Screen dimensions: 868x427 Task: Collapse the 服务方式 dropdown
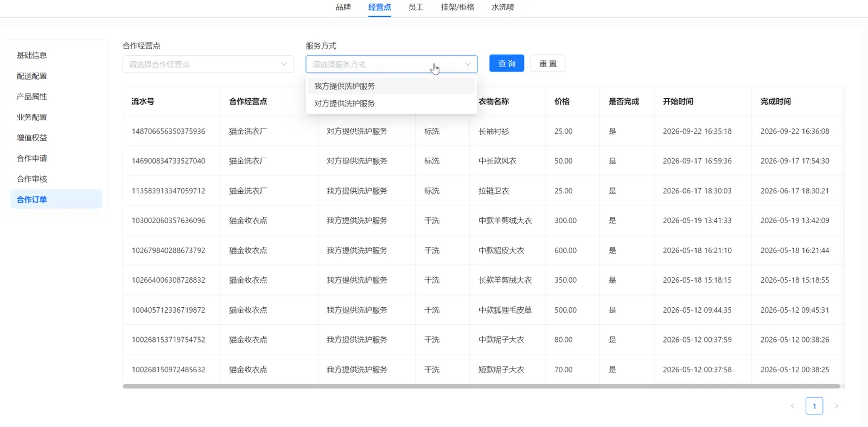392,64
